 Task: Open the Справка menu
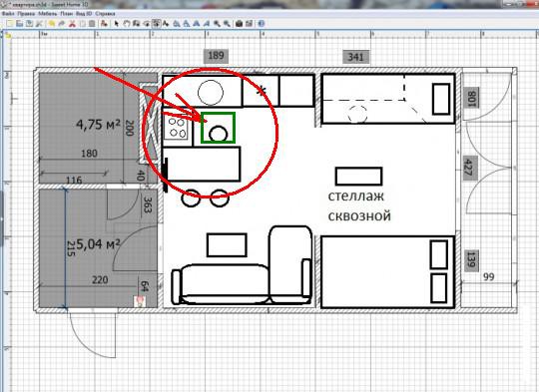tap(105, 14)
